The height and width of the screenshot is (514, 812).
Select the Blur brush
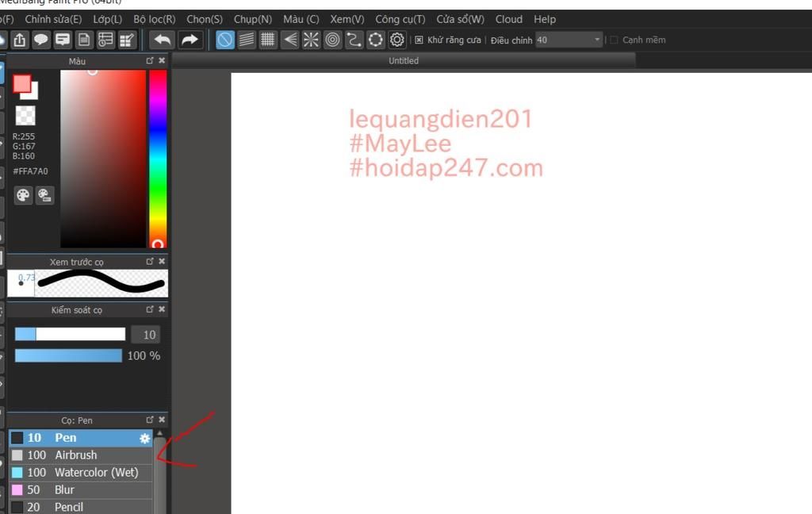tap(81, 489)
